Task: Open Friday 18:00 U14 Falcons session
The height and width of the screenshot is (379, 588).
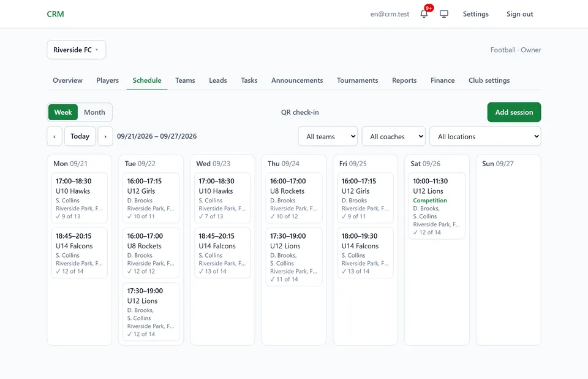Action: tap(365, 253)
